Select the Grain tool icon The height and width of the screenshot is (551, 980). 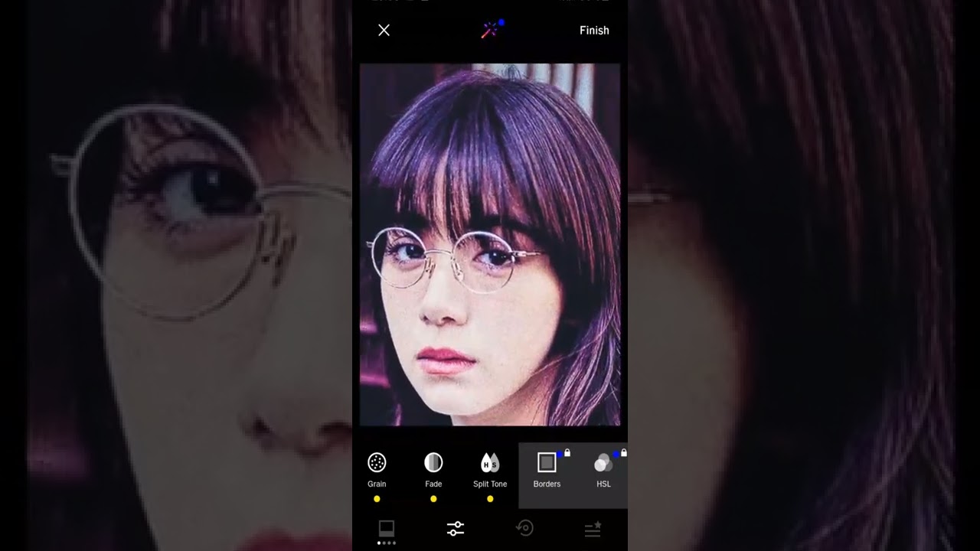click(377, 462)
